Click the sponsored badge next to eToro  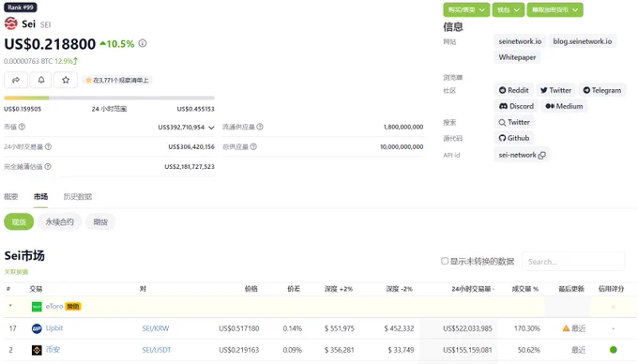pos(73,306)
